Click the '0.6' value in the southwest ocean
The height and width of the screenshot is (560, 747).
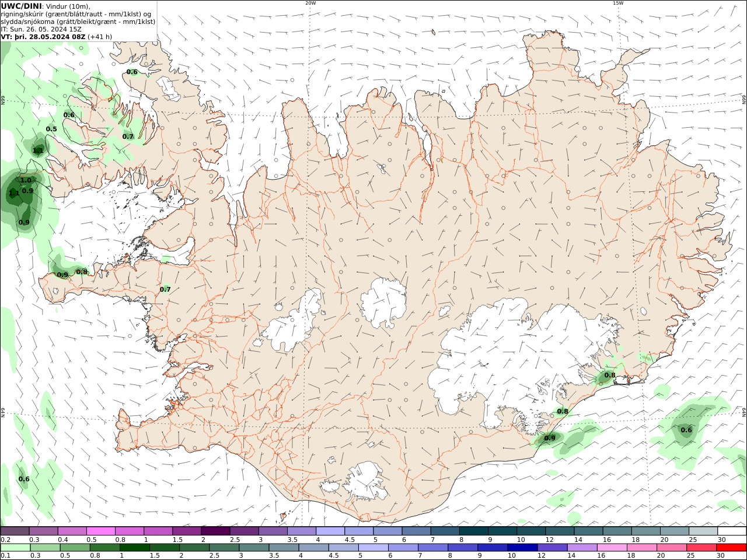point(24,479)
